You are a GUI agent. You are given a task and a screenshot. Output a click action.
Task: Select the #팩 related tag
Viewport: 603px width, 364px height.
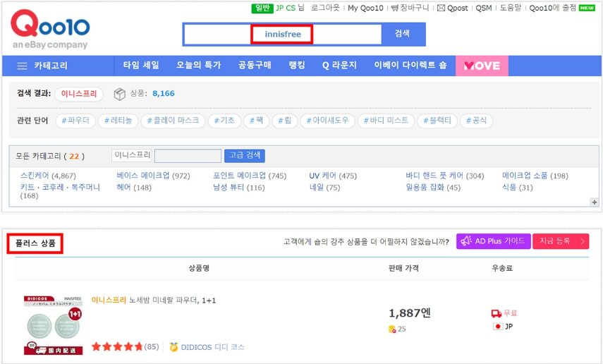(257, 121)
